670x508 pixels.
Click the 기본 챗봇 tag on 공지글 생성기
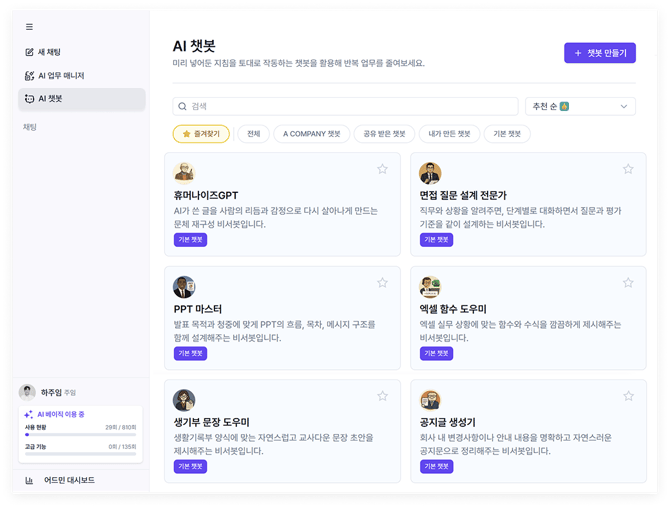pyautogui.click(x=436, y=467)
